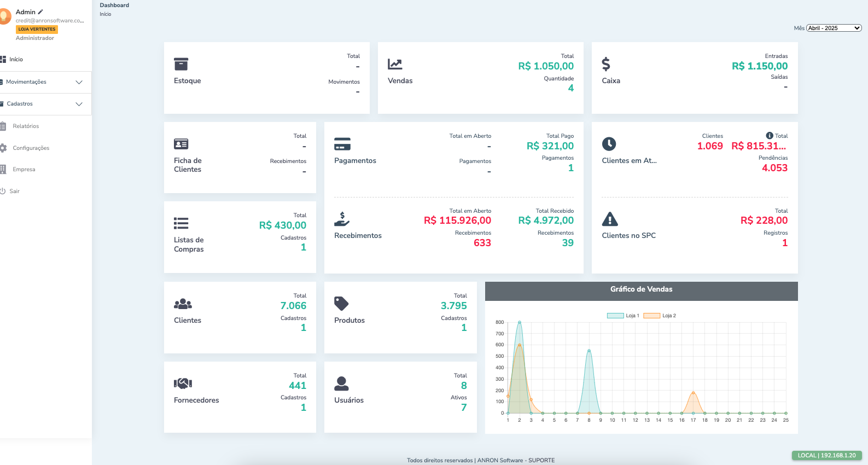Click the LOJA VERTENTES store badge
This screenshot has height=465, width=868.
point(37,30)
